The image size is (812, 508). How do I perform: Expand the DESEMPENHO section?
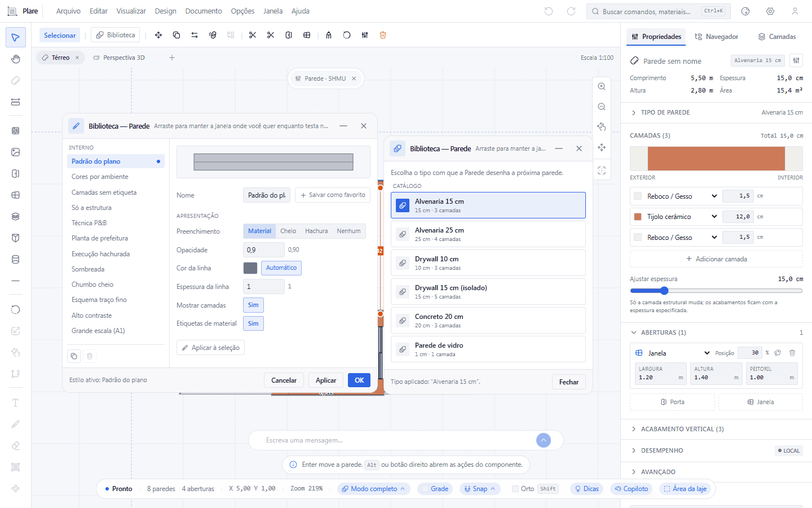[x=716, y=450]
